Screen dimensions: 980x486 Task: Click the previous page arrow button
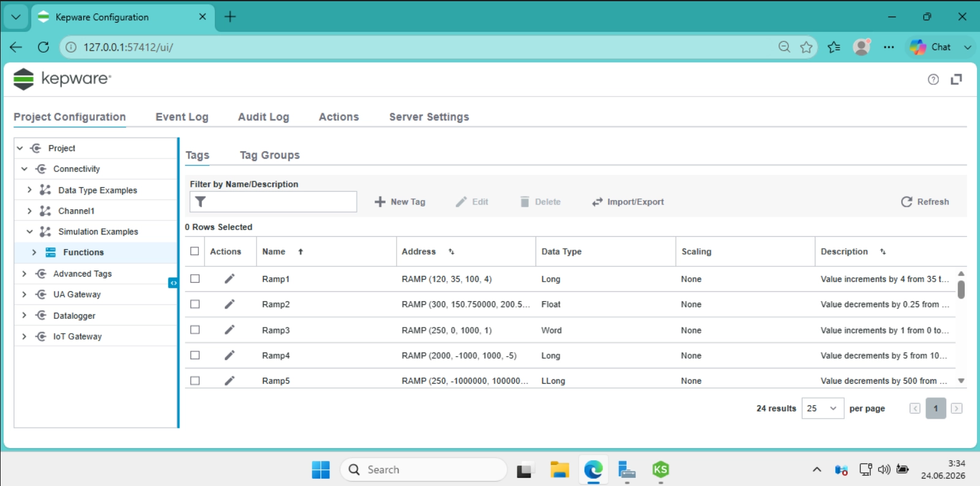pos(915,408)
